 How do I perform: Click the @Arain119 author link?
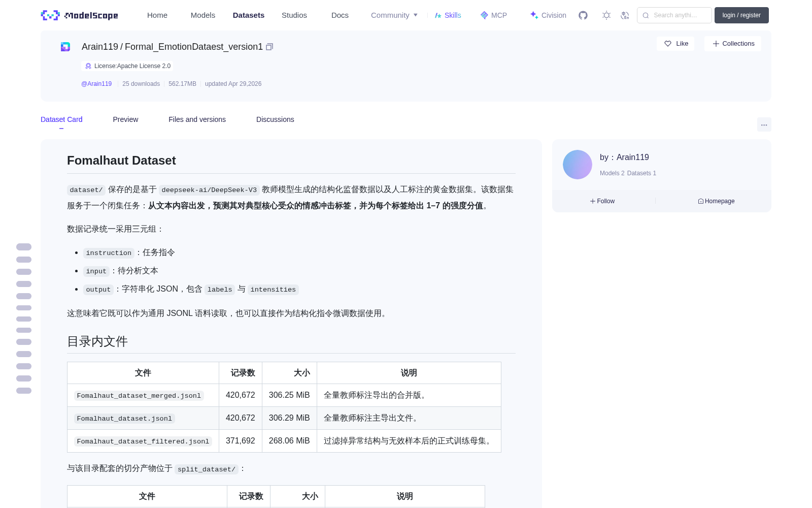pos(96,84)
